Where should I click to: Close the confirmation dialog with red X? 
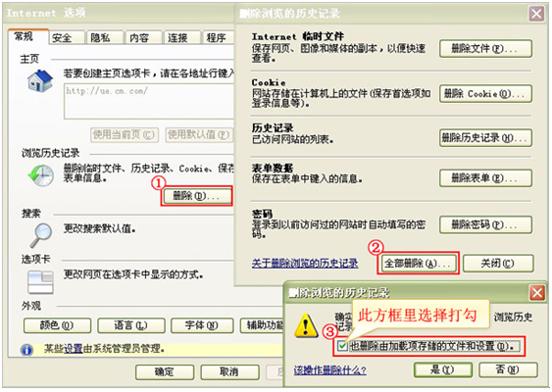[x=537, y=293]
